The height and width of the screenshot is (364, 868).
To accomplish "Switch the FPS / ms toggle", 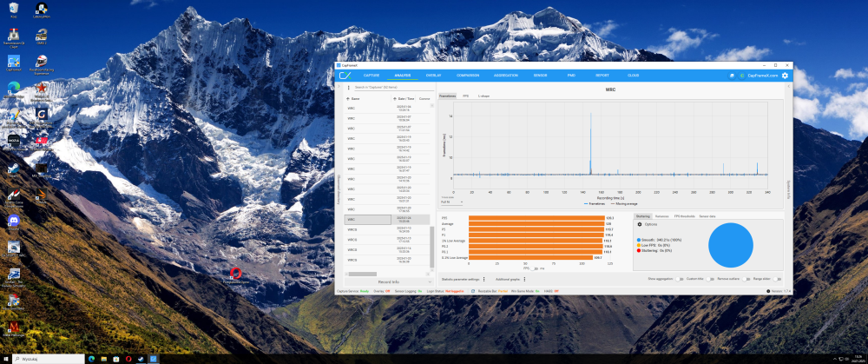I will pos(535,268).
